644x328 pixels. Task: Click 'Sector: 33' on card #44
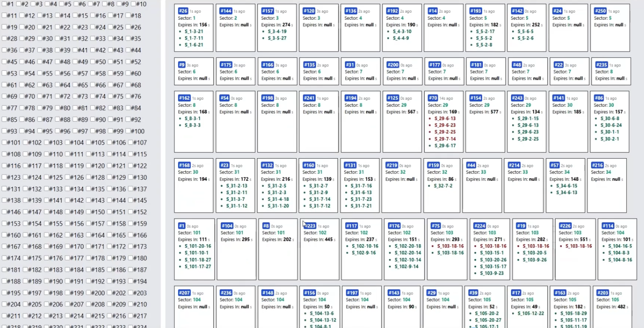pos(476,172)
